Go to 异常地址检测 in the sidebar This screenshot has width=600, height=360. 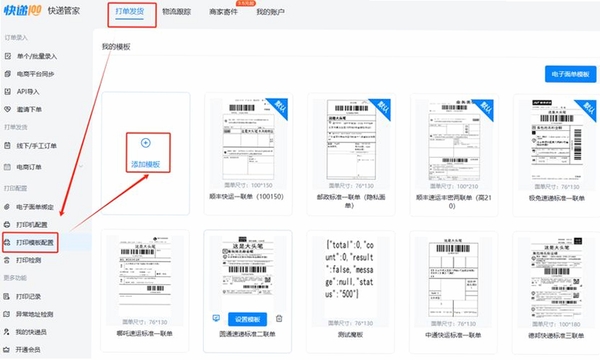pos(34,314)
